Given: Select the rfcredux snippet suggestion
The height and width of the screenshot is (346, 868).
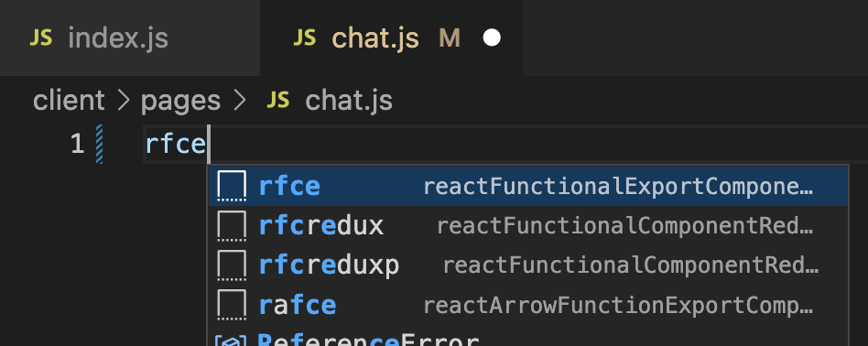Looking at the screenshot, I should pyautogui.click(x=528, y=226).
